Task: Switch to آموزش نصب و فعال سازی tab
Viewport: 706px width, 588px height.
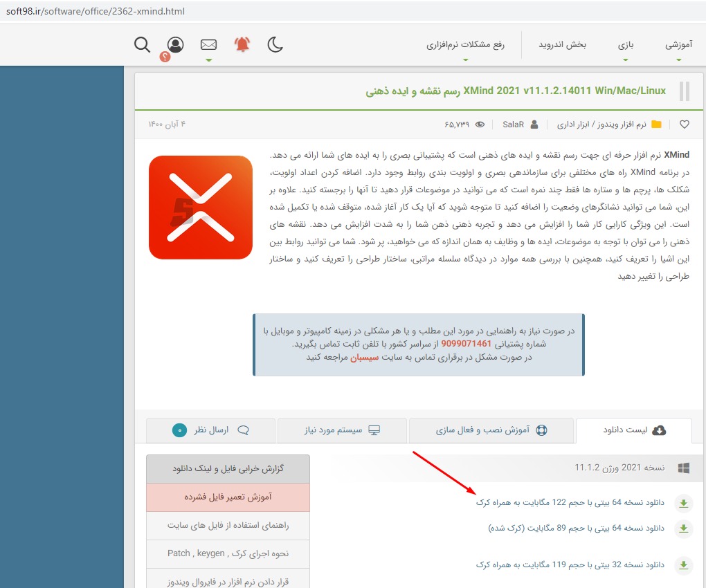Action: click(491, 430)
